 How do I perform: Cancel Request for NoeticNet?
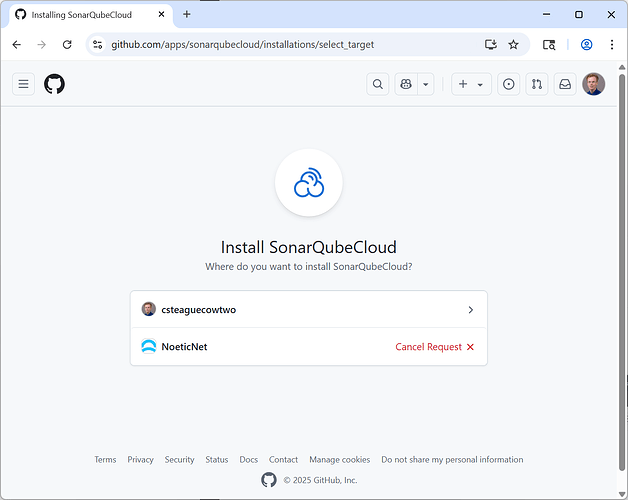click(435, 347)
